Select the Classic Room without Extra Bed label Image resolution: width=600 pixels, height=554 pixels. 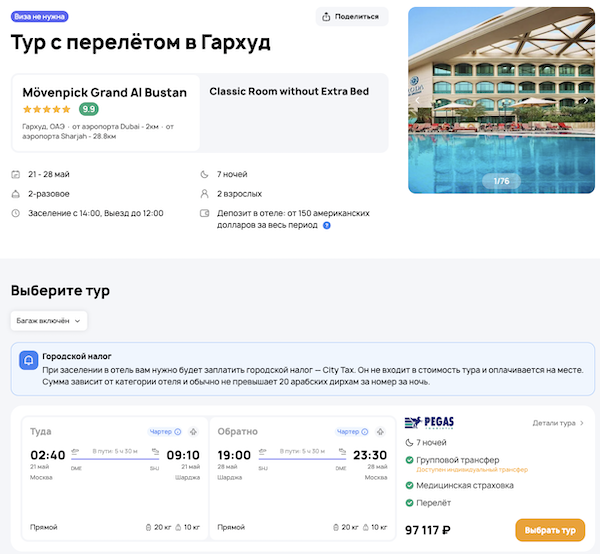coord(289,92)
